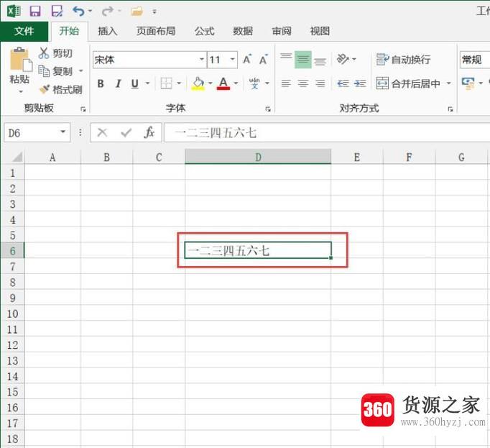Expand the borders dropdown arrow
The image size is (490, 448).
pyautogui.click(x=179, y=83)
